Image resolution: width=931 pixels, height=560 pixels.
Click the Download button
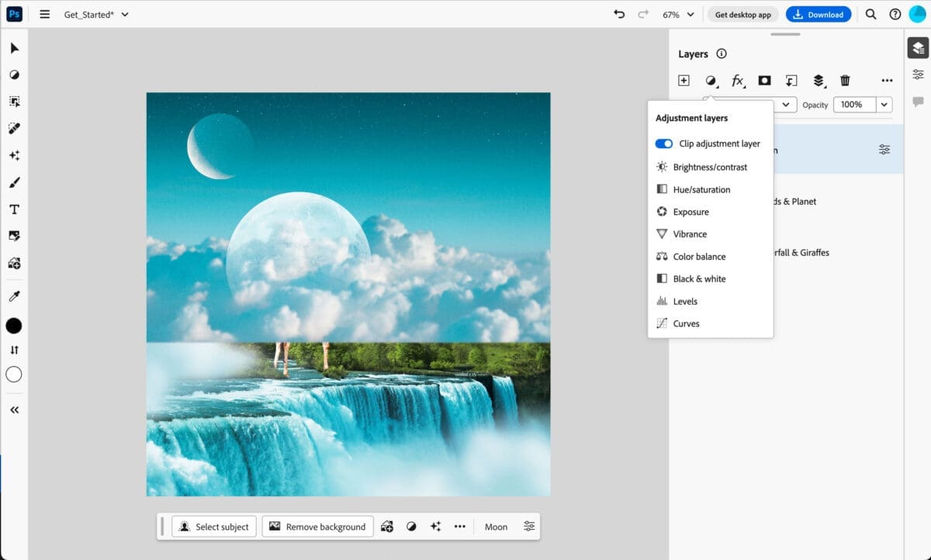point(818,15)
